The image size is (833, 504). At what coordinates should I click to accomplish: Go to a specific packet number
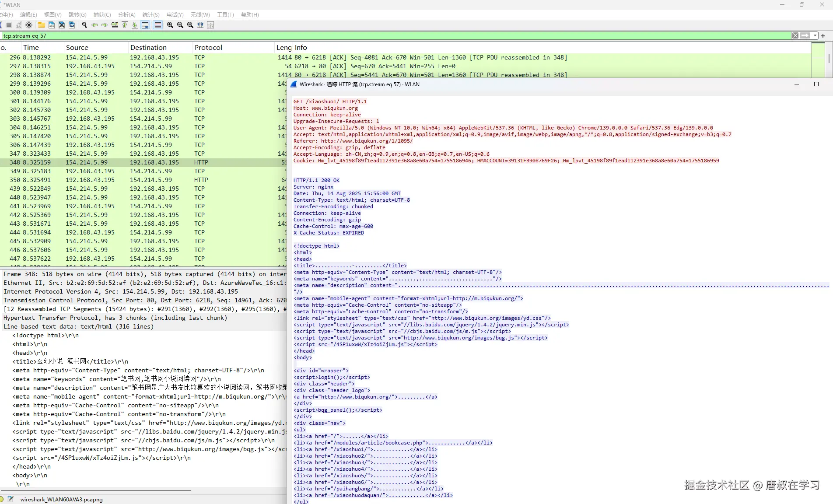click(x=115, y=25)
